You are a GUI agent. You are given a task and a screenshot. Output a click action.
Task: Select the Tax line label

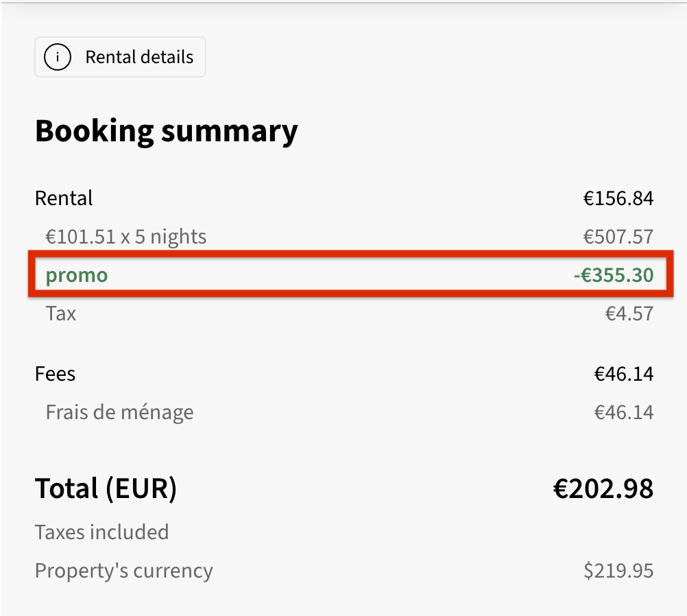coord(60,314)
